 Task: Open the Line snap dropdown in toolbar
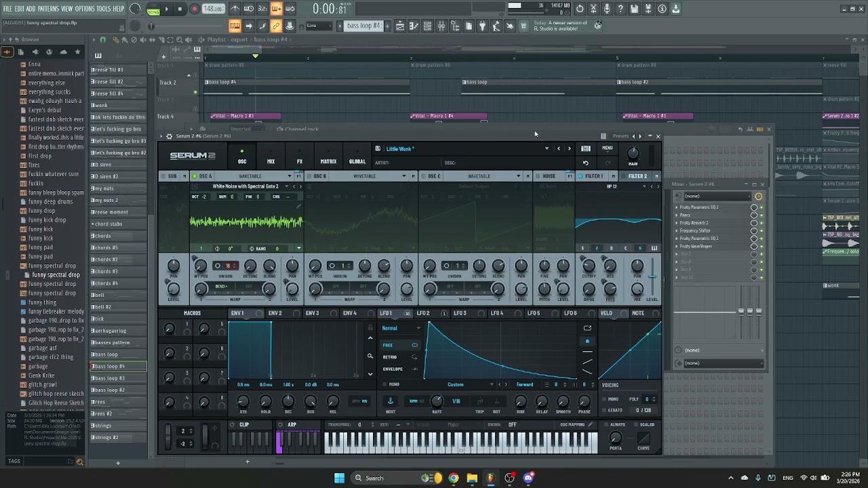pyautogui.click(x=319, y=26)
